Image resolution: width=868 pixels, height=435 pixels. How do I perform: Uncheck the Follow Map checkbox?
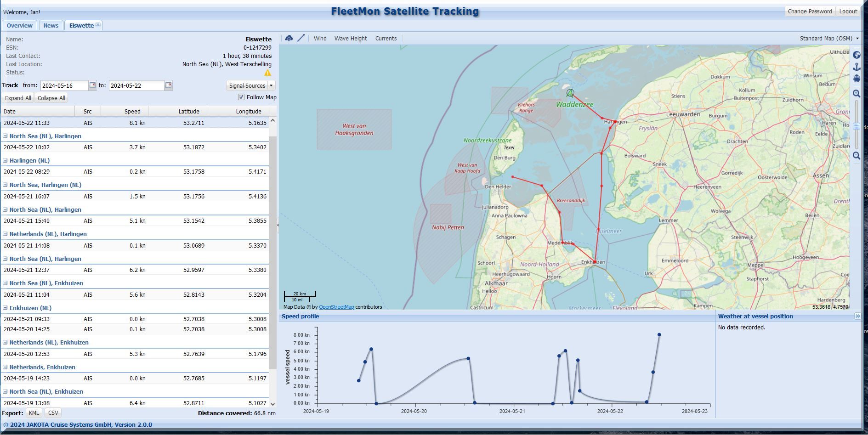pyautogui.click(x=241, y=97)
